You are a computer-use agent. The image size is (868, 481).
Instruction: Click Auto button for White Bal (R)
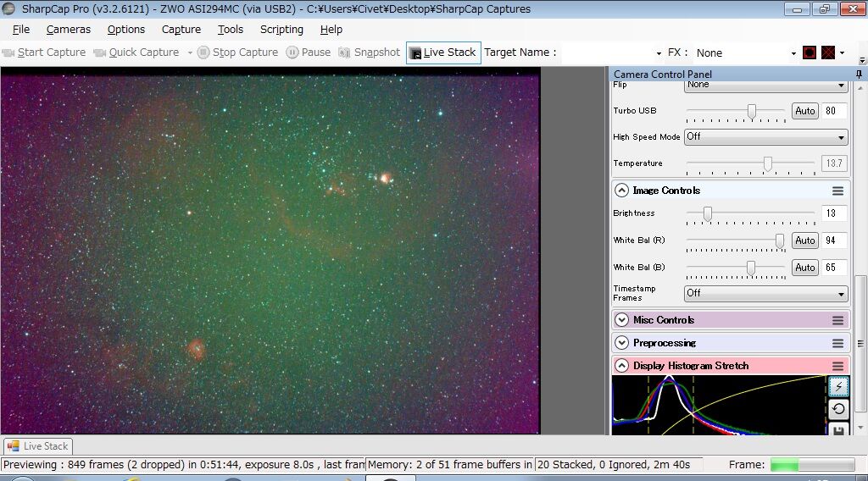(804, 240)
